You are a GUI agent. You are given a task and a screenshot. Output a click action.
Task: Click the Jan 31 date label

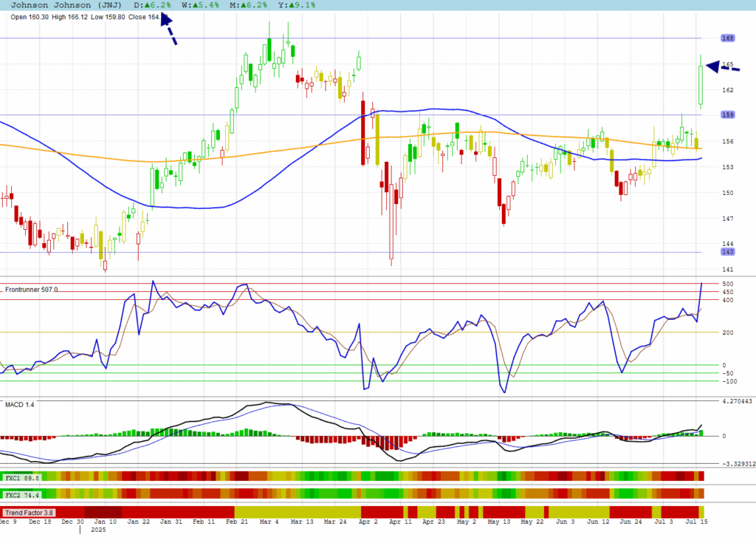point(171,522)
